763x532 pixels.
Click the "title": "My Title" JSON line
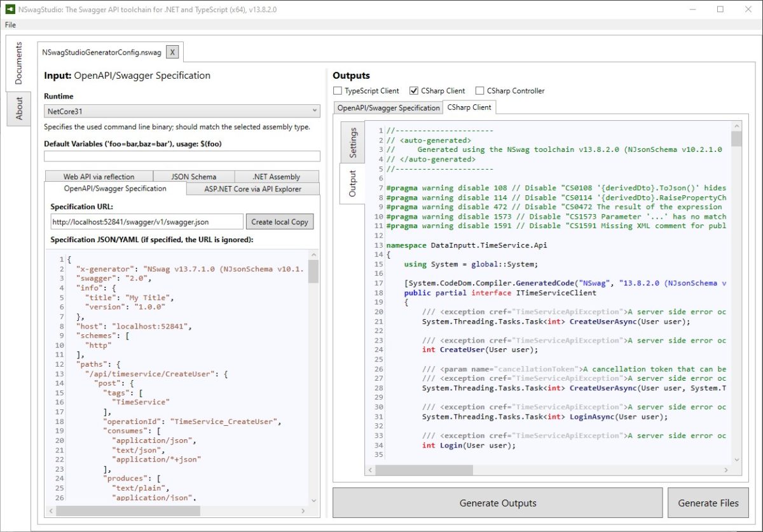129,297
